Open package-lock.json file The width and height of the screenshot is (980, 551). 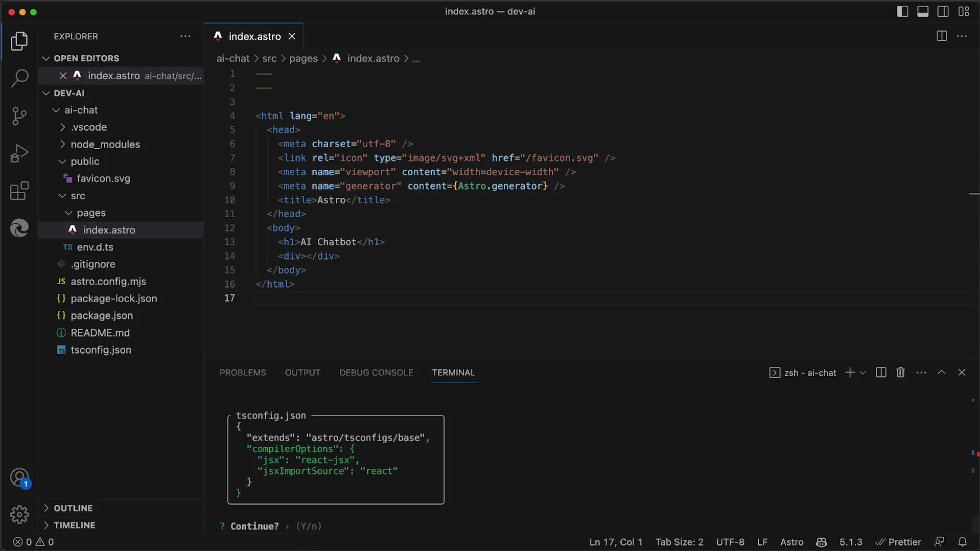tap(121, 299)
